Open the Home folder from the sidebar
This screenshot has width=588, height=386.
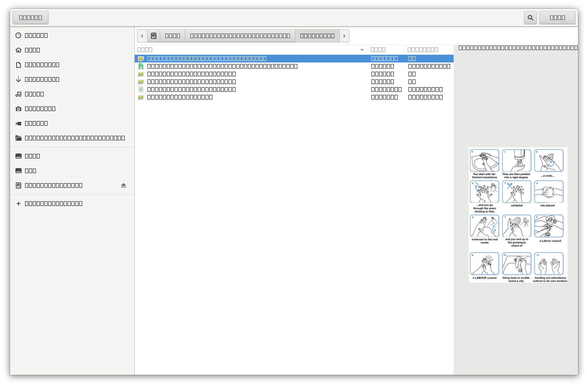point(32,50)
